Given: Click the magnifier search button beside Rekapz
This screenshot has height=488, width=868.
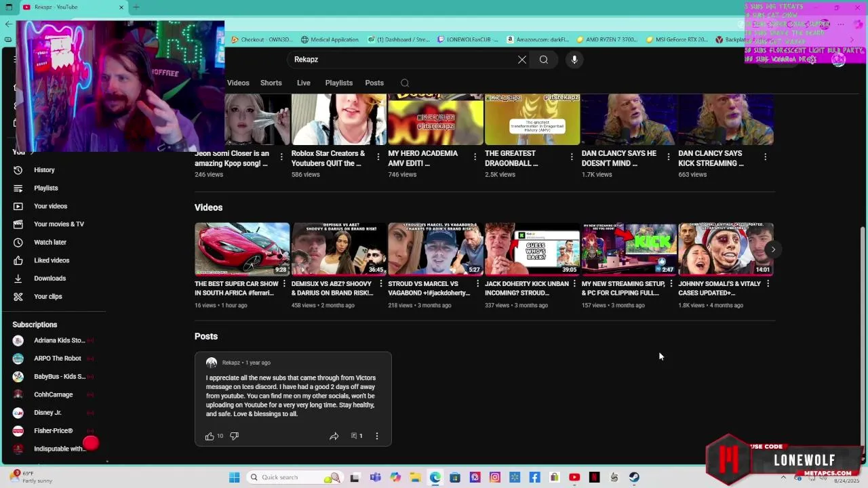Looking at the screenshot, I should pos(544,60).
